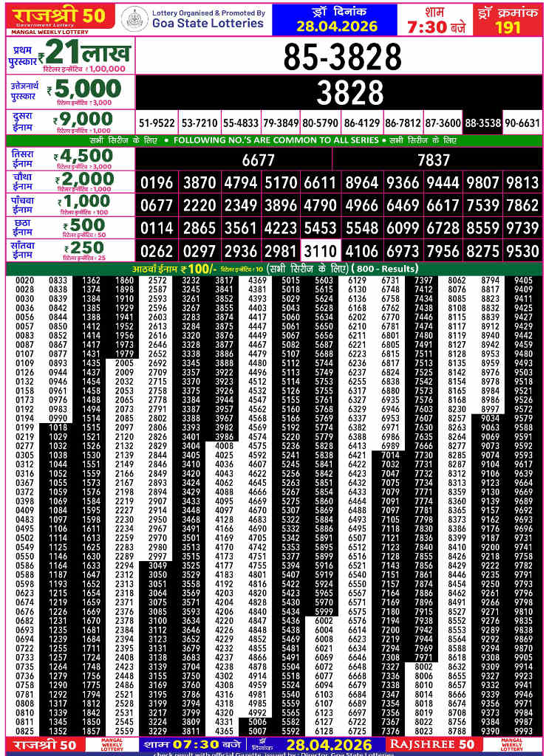This screenshot has width=546, height=756.
Task: Select second prize number 80-5790
Action: (320, 123)
